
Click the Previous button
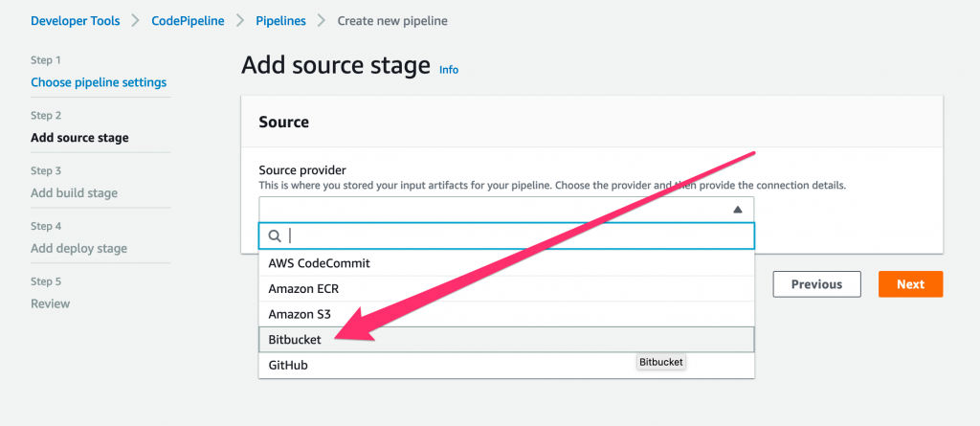coord(817,284)
